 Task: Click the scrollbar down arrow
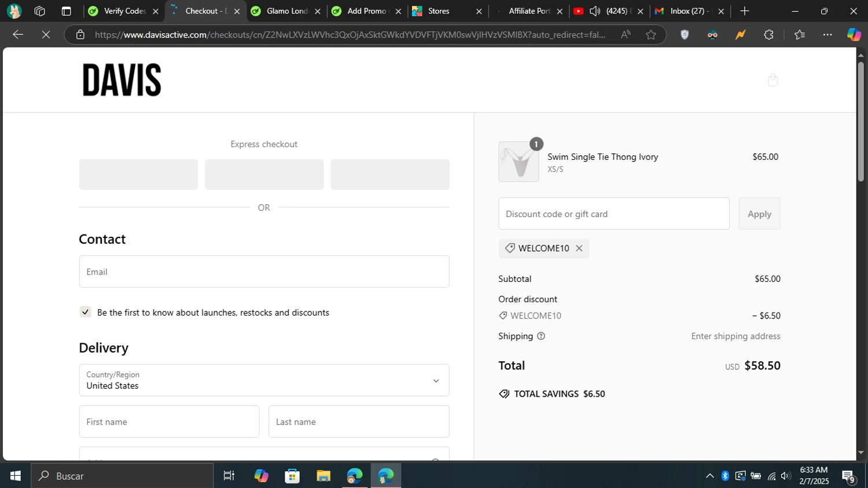[x=861, y=453]
